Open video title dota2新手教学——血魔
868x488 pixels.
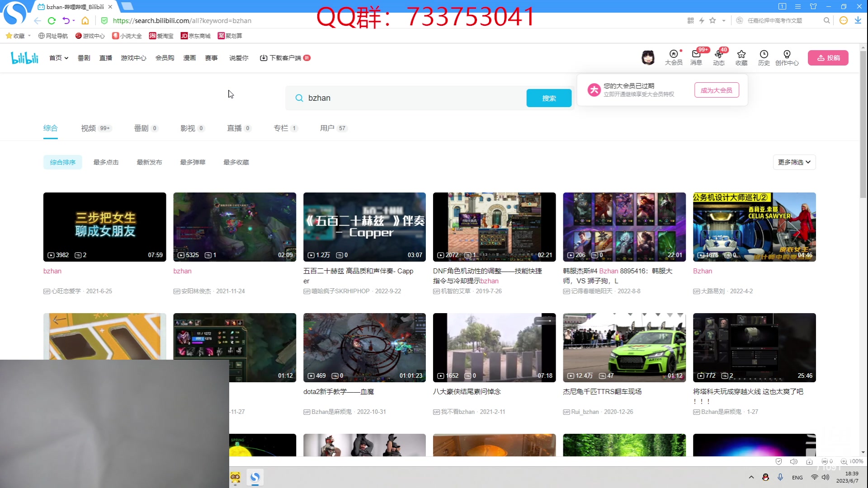pyautogui.click(x=339, y=392)
